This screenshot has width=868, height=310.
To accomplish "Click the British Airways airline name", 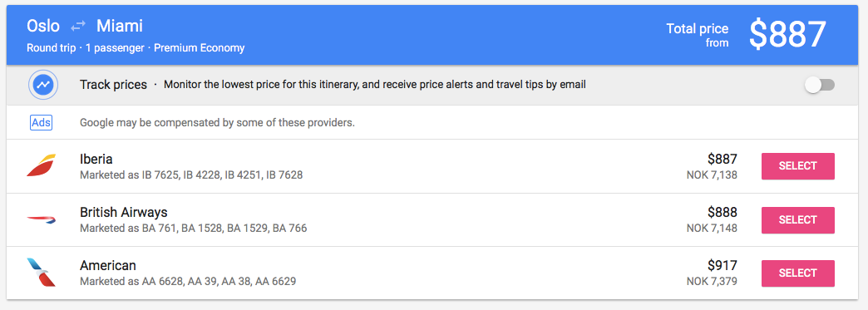I will 123,213.
